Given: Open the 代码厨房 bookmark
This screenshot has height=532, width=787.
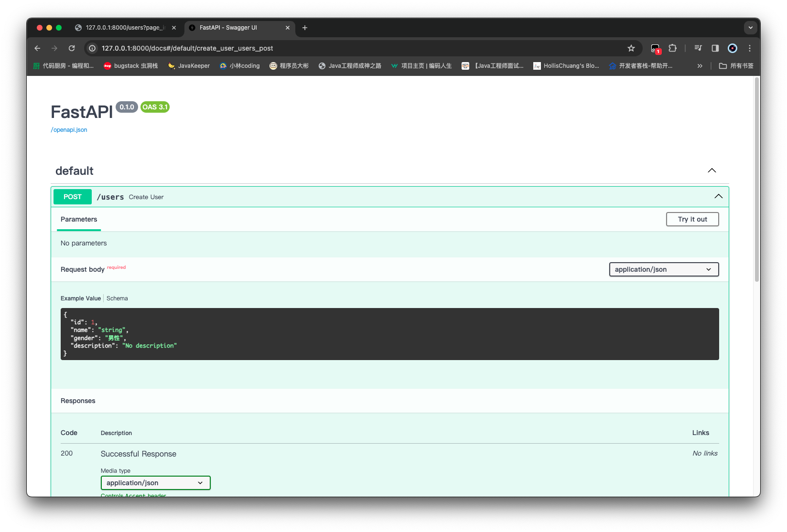Looking at the screenshot, I should click(x=64, y=66).
